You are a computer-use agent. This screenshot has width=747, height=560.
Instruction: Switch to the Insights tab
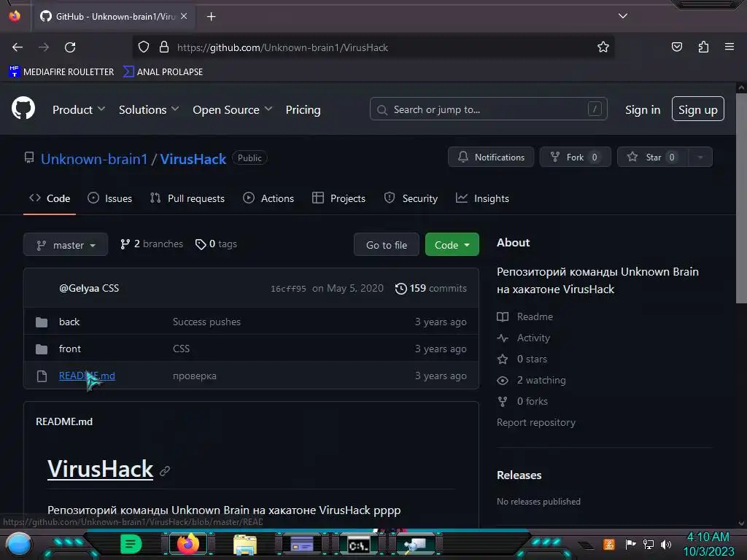click(x=482, y=198)
